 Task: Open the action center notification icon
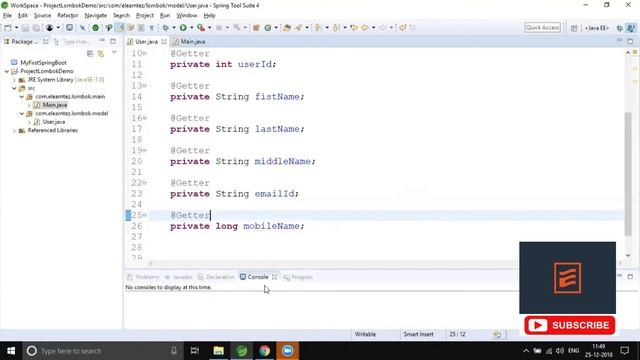coord(624,351)
